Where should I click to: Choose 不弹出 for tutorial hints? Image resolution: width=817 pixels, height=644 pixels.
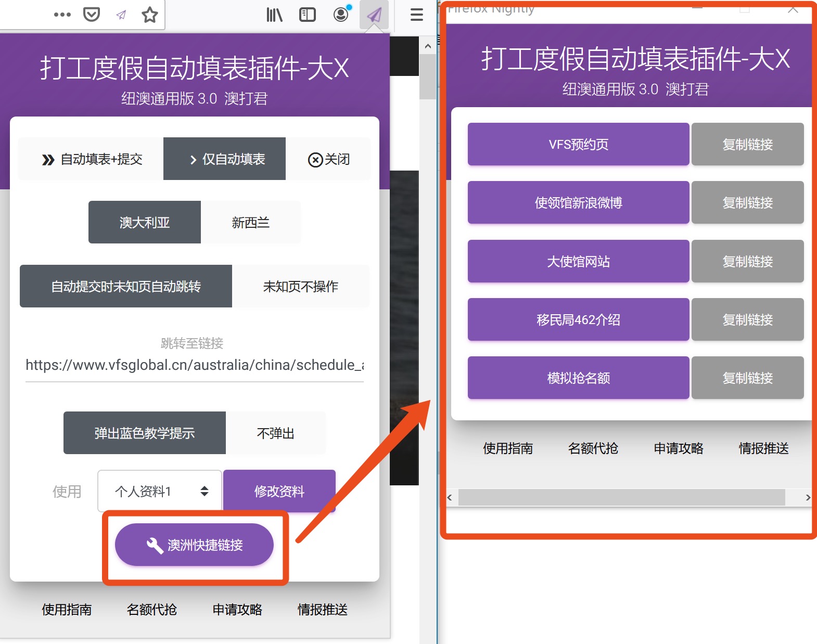click(275, 433)
